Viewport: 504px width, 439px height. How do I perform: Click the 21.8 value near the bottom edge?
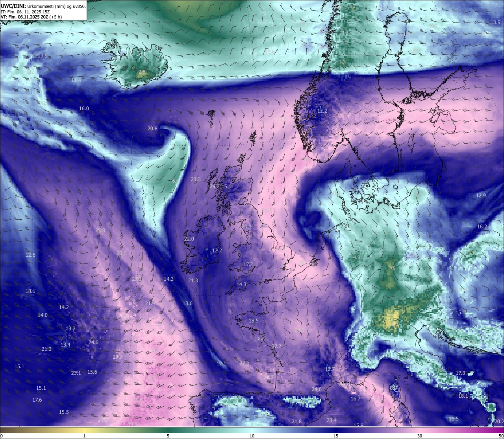(296, 422)
